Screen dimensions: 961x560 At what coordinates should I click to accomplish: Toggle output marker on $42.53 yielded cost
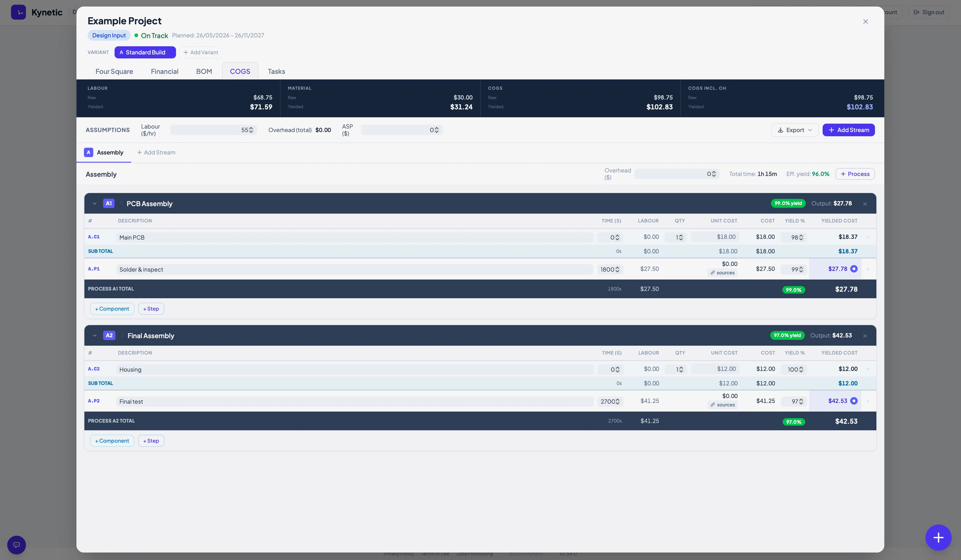click(854, 401)
